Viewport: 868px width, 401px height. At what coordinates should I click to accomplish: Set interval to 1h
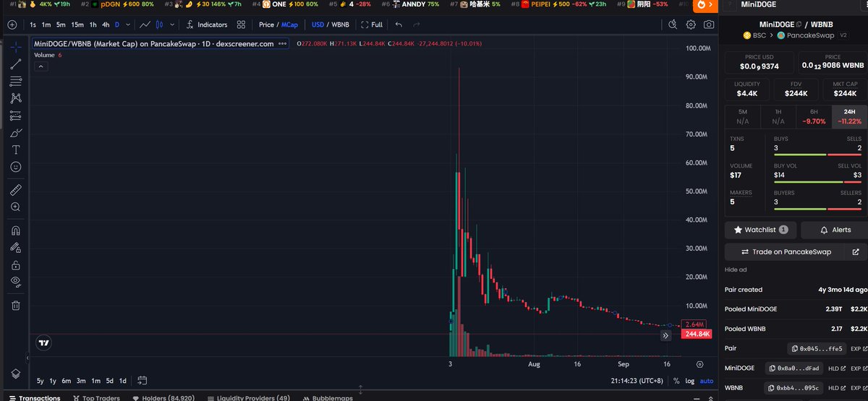(x=93, y=25)
